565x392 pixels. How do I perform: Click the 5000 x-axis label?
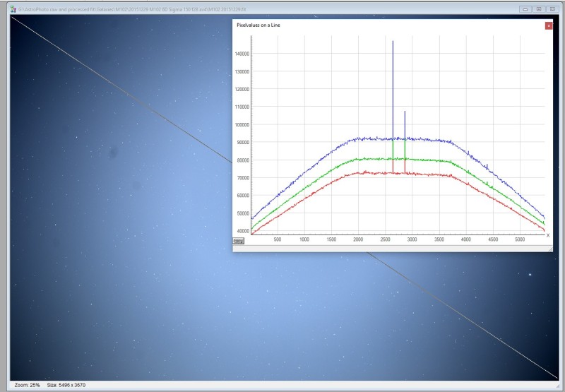[x=520, y=239]
